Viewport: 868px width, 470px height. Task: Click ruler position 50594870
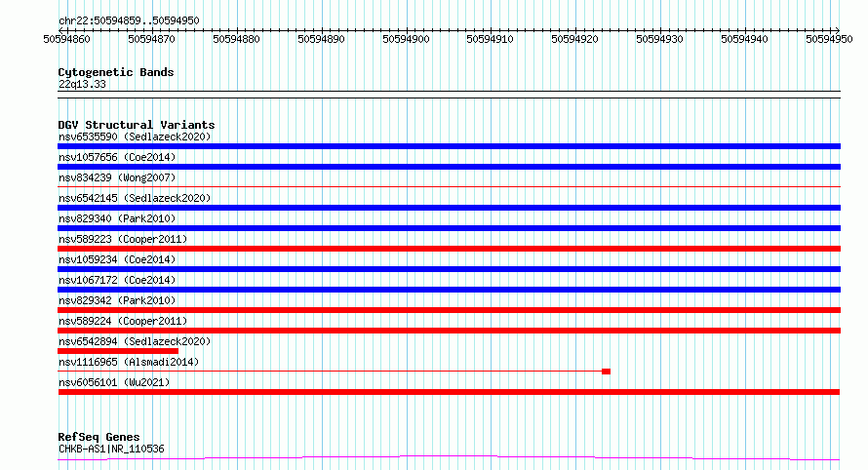151,39
